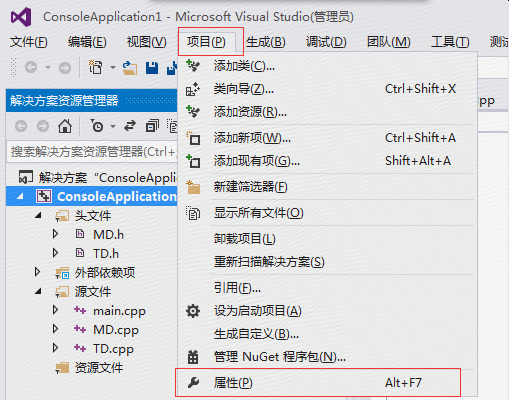Image resolution: width=509 pixels, height=400 pixels.
Task: Select the 资源文件 folder
Action: [99, 368]
